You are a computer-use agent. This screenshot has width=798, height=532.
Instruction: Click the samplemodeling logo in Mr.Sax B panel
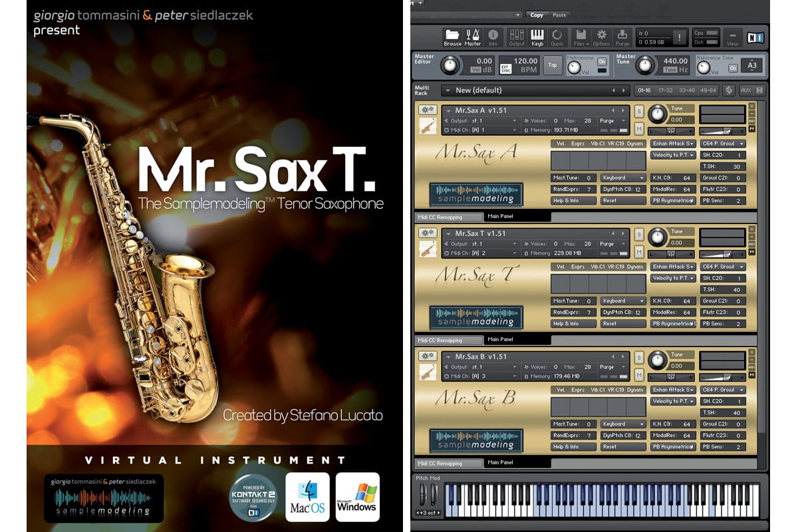pyautogui.click(x=476, y=440)
